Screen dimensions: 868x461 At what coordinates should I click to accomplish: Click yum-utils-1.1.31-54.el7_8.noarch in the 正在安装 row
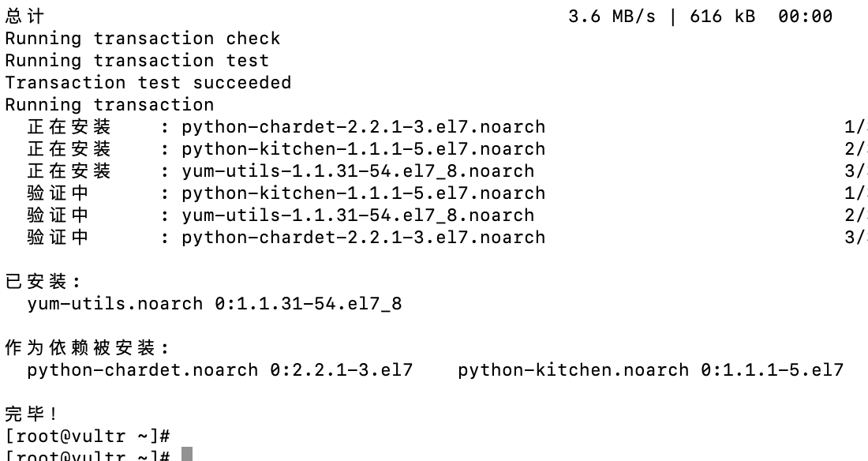[x=357, y=171]
